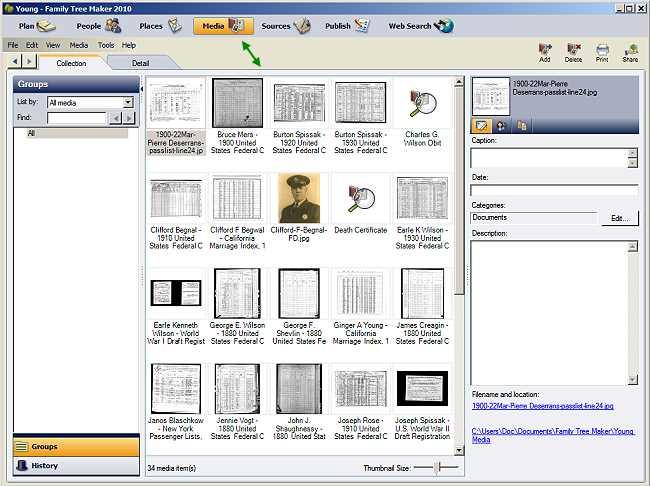Select the Death Certificate placeholder icon

point(361,199)
